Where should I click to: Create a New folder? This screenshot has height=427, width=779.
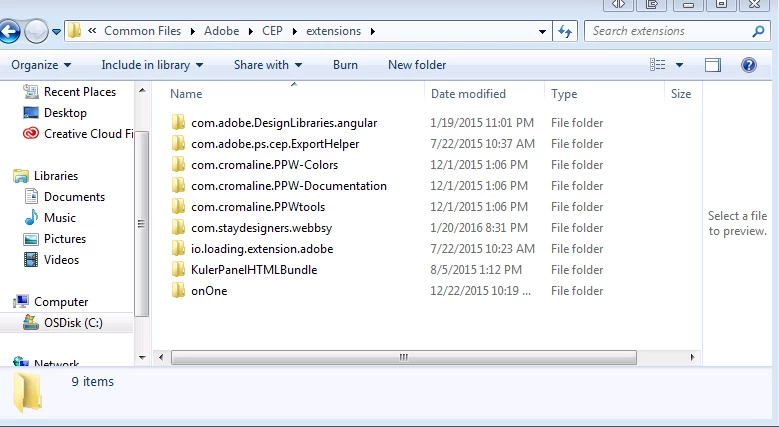click(x=417, y=65)
